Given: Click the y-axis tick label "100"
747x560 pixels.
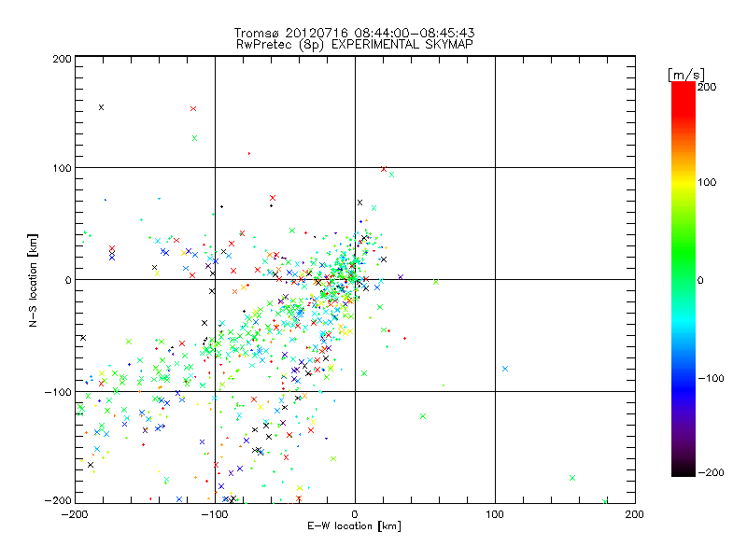Looking at the screenshot, I should (62, 168).
